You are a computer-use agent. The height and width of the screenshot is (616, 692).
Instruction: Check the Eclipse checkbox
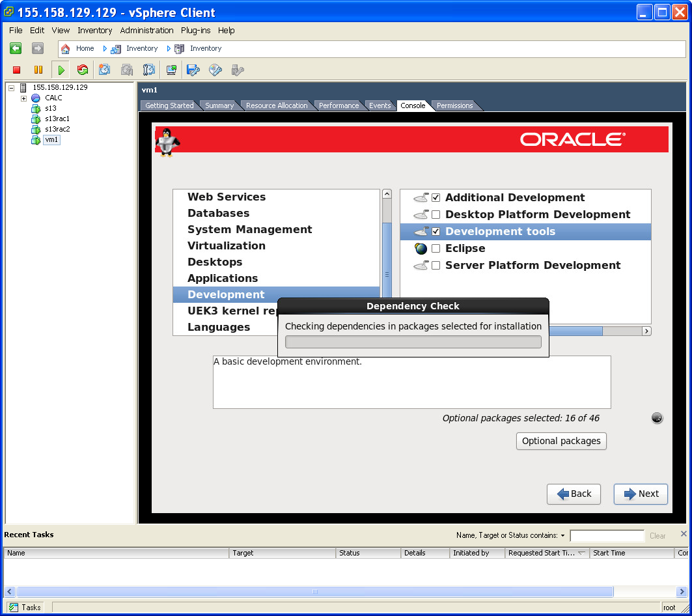pyautogui.click(x=436, y=249)
